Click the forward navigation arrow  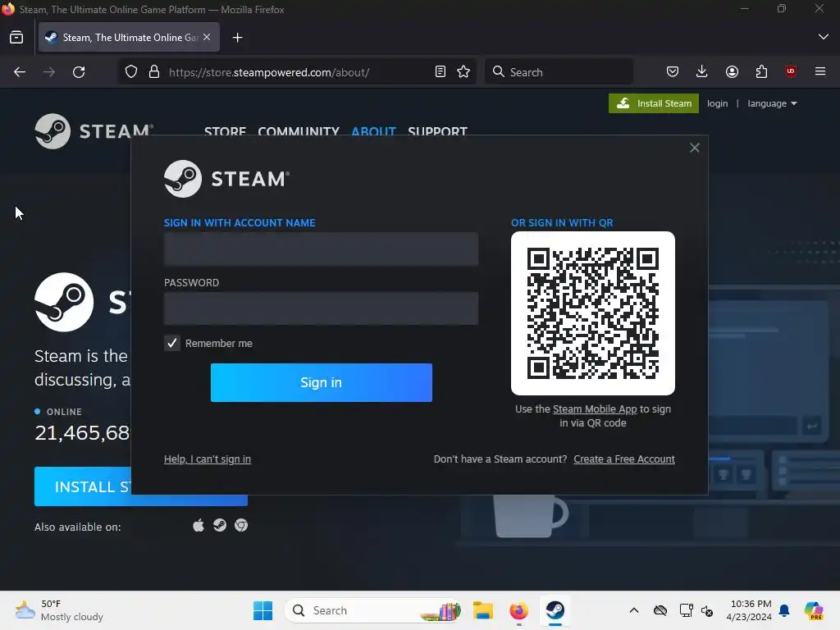49,72
